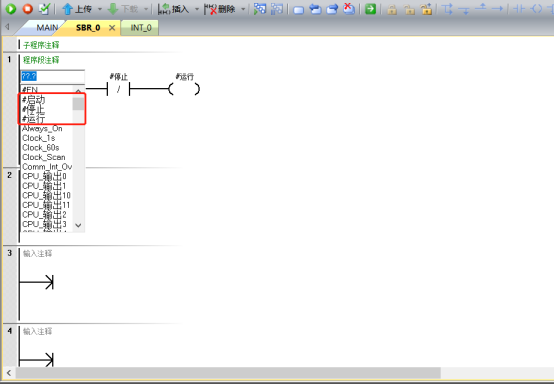Click the green Run PLC icon
554x385 pixels.
point(11,9)
